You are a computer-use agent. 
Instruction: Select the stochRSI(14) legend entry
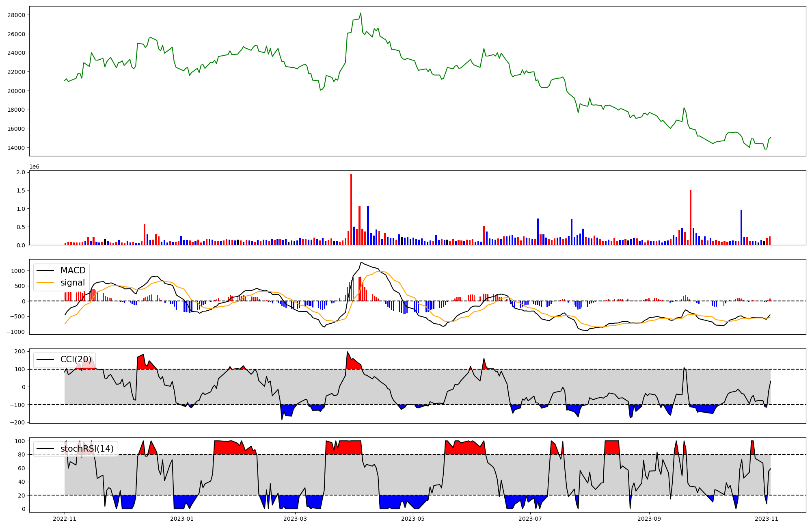tap(87, 449)
